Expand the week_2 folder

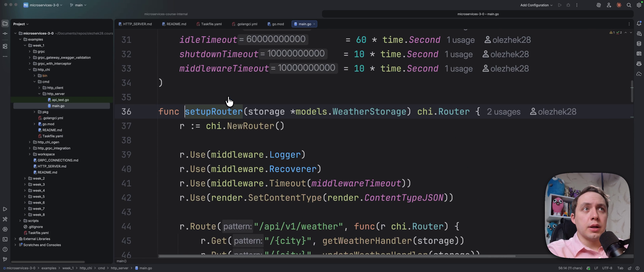pos(25,178)
